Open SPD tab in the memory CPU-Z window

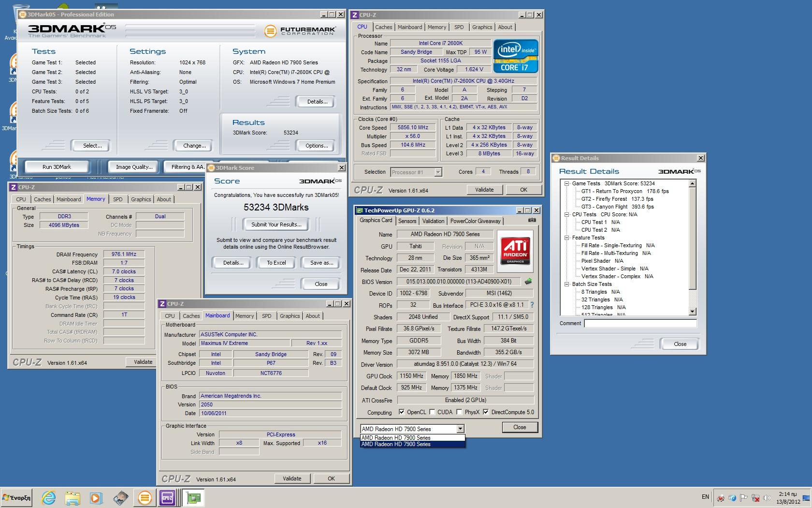(x=118, y=199)
